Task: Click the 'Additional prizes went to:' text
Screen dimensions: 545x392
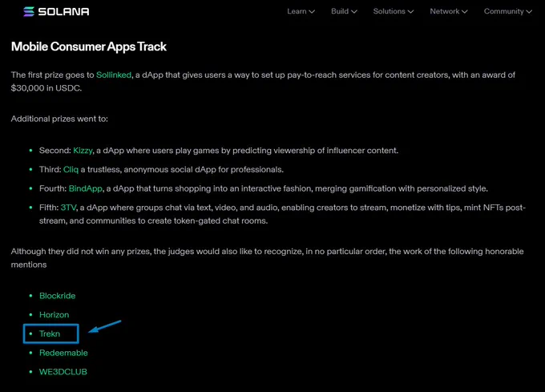Action: 59,119
